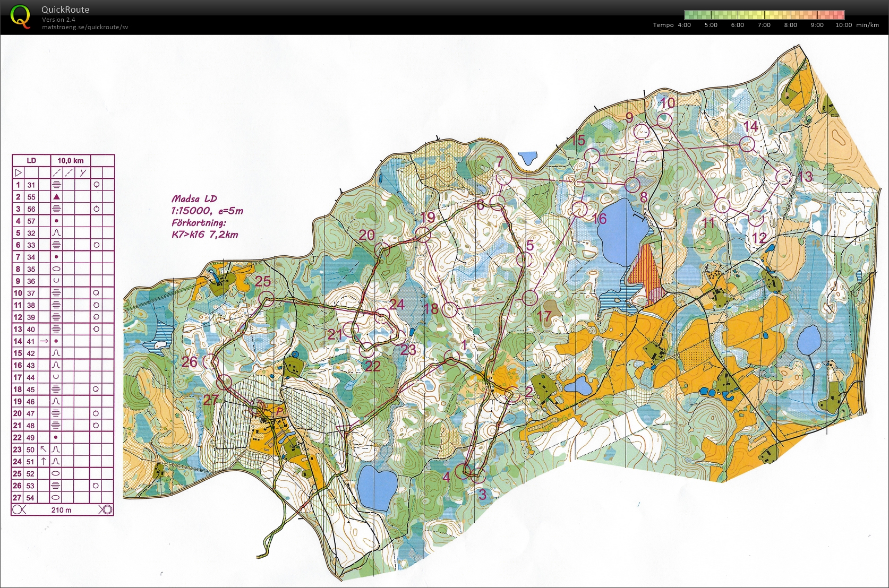
Task: Click the oval symbol in row 27
Action: [56, 498]
